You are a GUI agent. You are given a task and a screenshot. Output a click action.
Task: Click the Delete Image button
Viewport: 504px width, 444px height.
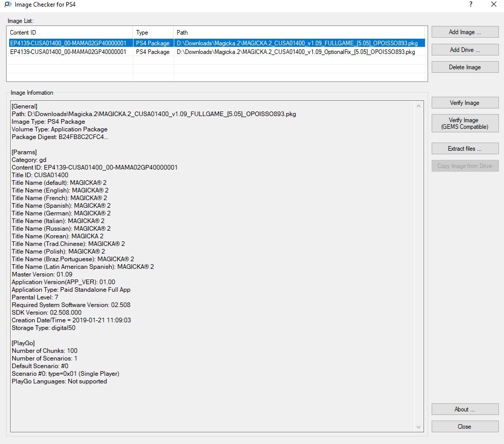click(465, 67)
